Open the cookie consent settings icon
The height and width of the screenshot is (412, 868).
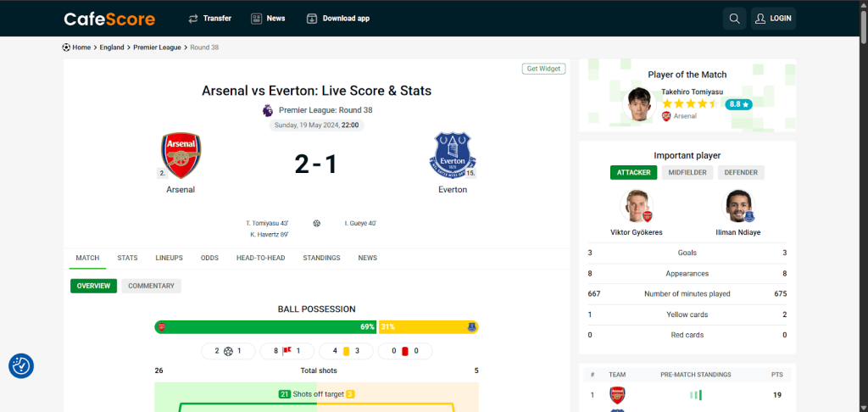(21, 366)
